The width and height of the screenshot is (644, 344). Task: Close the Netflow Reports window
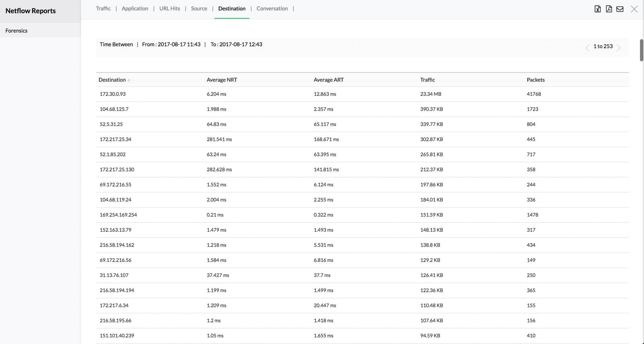coord(634,9)
